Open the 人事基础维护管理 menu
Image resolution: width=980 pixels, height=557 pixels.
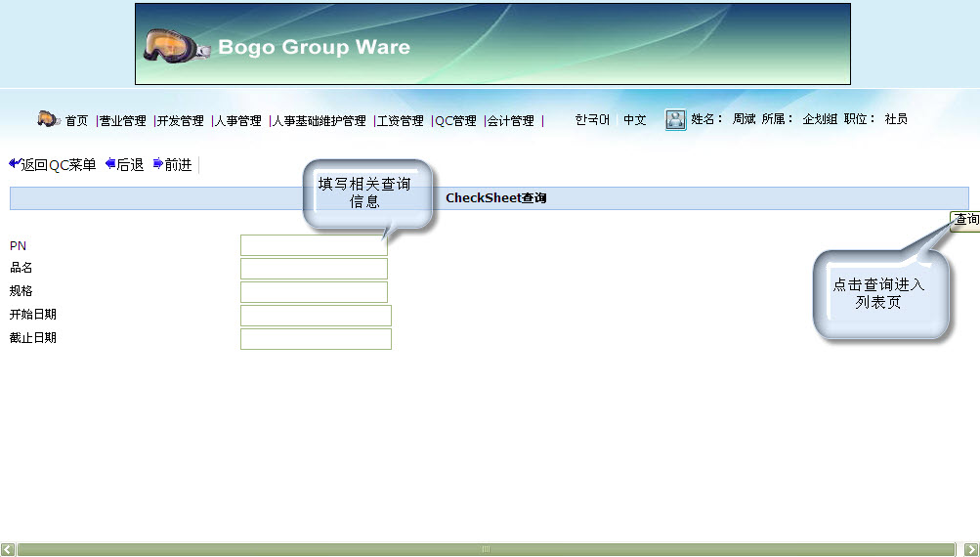(x=320, y=120)
